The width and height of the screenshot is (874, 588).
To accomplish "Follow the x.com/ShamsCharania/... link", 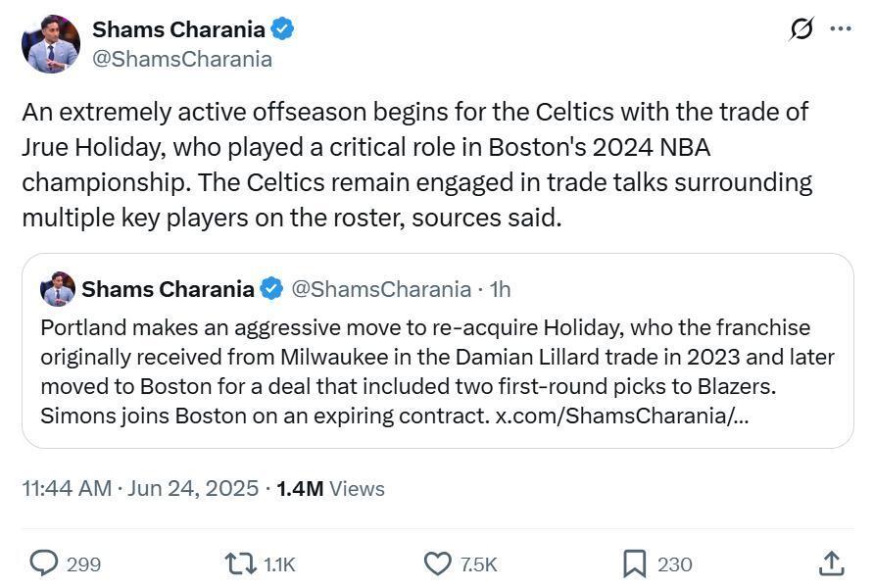I will [622, 416].
